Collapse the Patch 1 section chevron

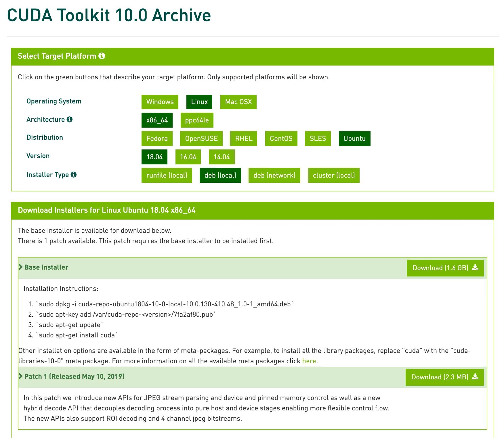point(20,376)
